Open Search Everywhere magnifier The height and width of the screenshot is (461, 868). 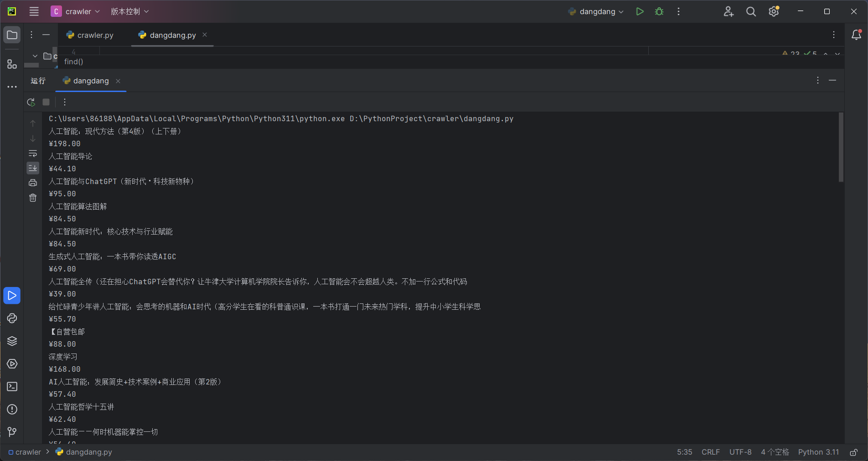pos(751,11)
